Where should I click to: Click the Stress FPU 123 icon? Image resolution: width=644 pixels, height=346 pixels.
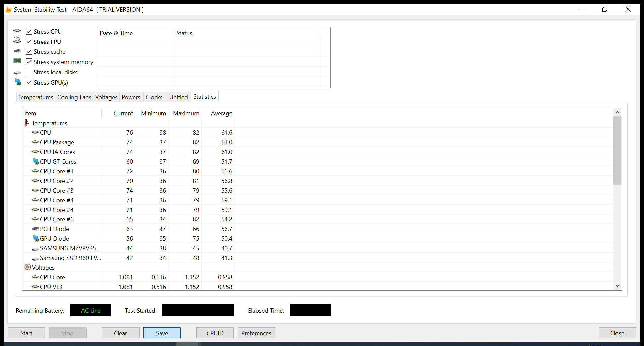tap(17, 40)
